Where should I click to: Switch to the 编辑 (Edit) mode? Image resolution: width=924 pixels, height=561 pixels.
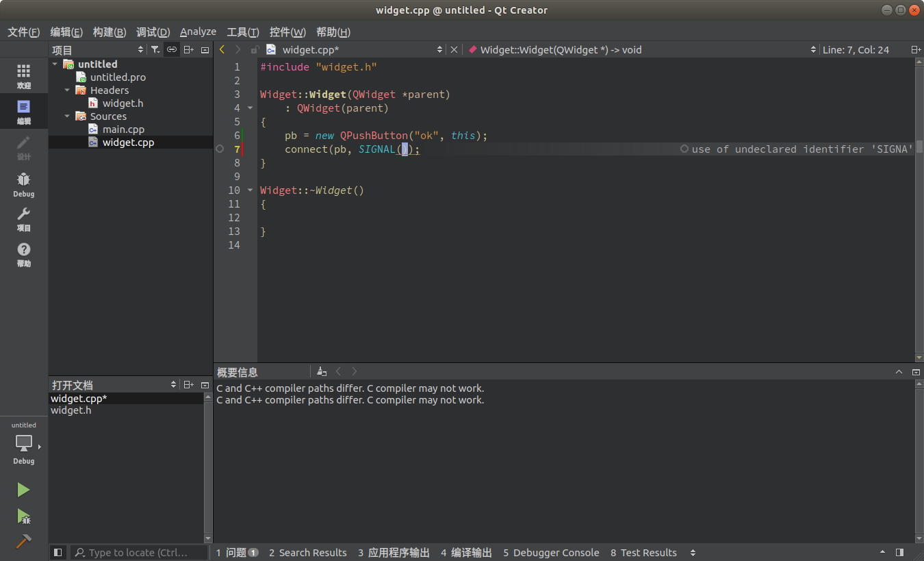[24, 112]
